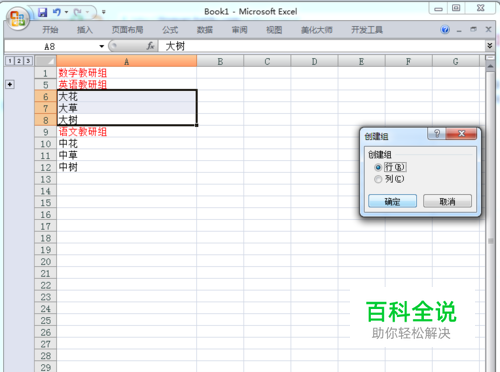This screenshot has height=372, width=500.
Task: Open the 插入 ribbon tab
Action: point(85,30)
